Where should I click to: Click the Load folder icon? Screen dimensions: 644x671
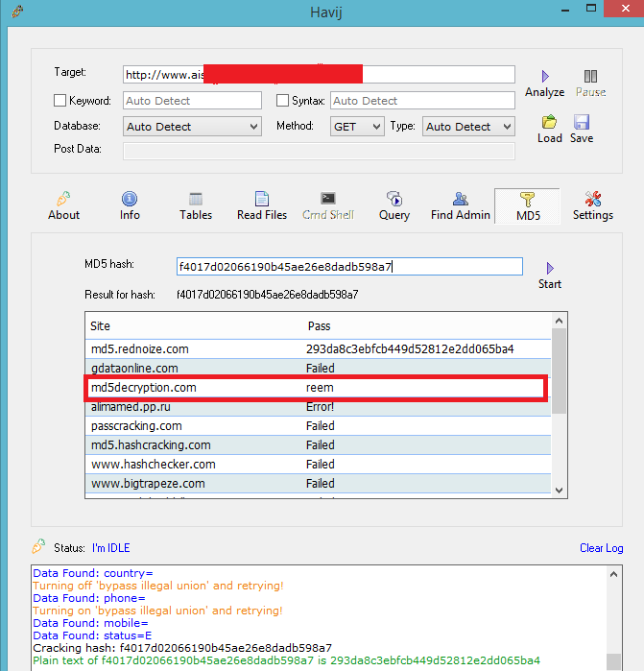(x=549, y=122)
